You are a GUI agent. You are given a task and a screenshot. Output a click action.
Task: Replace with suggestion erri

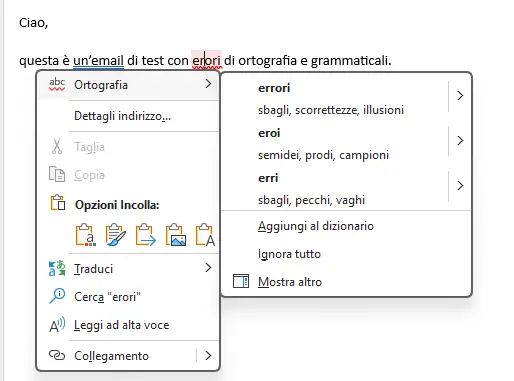[x=268, y=178]
